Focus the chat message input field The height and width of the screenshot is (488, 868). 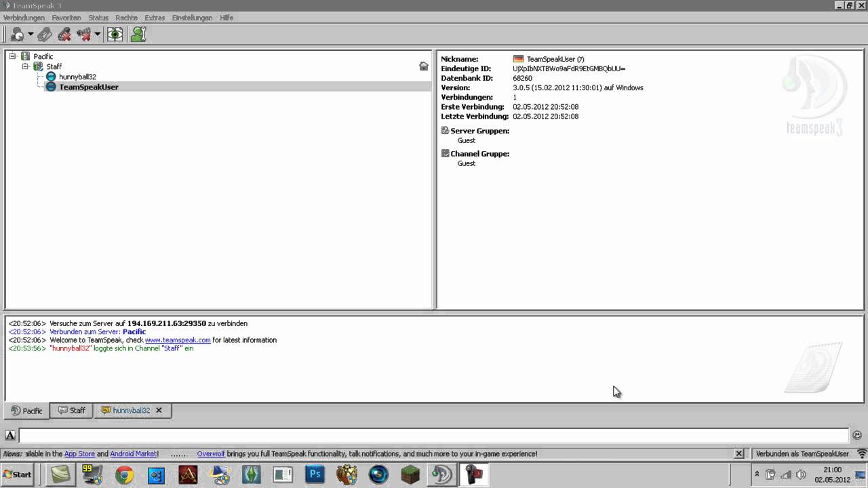[x=433, y=435]
